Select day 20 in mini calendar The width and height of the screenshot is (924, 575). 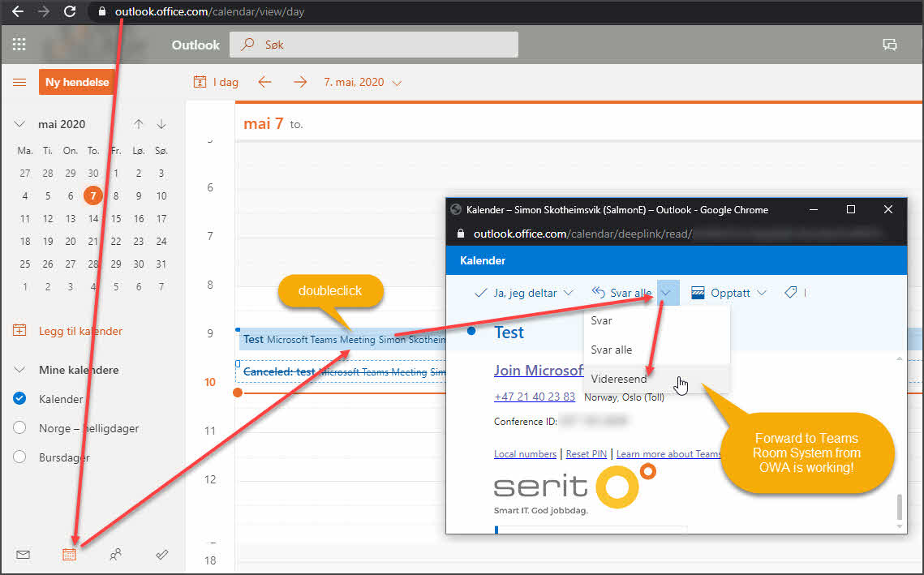[x=70, y=242]
